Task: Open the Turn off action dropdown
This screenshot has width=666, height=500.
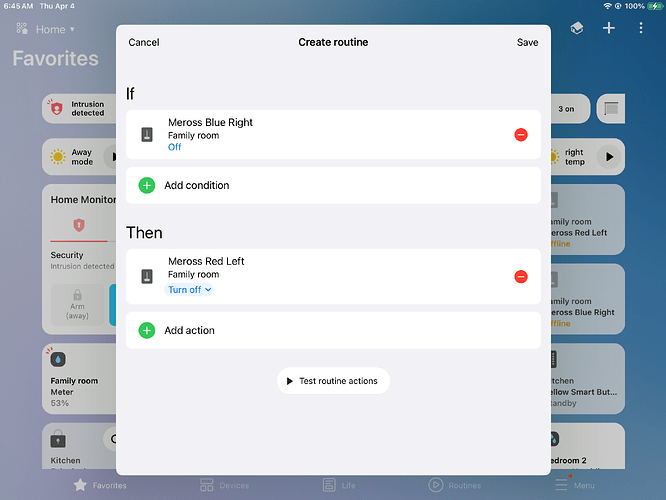Action: tap(189, 290)
